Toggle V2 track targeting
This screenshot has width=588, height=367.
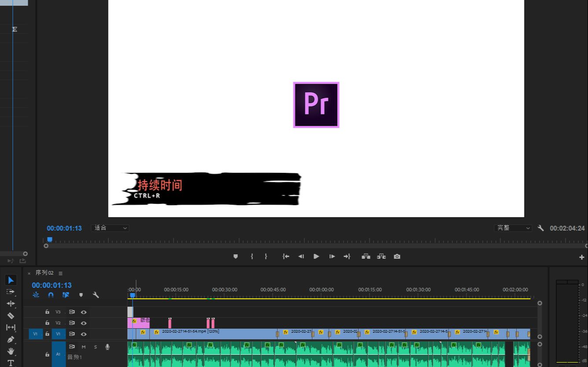[x=58, y=323]
